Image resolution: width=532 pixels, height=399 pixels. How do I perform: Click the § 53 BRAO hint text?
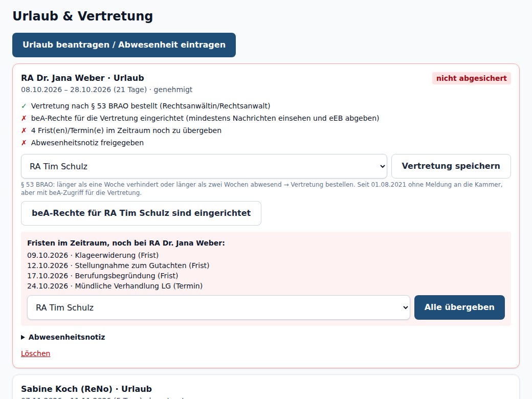tap(261, 189)
